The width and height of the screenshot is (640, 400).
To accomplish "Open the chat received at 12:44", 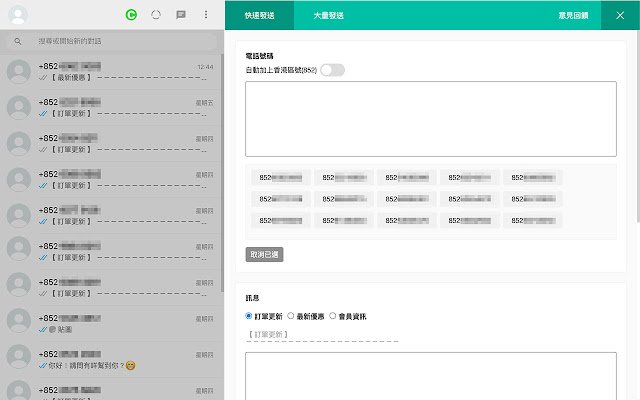I will [110, 72].
